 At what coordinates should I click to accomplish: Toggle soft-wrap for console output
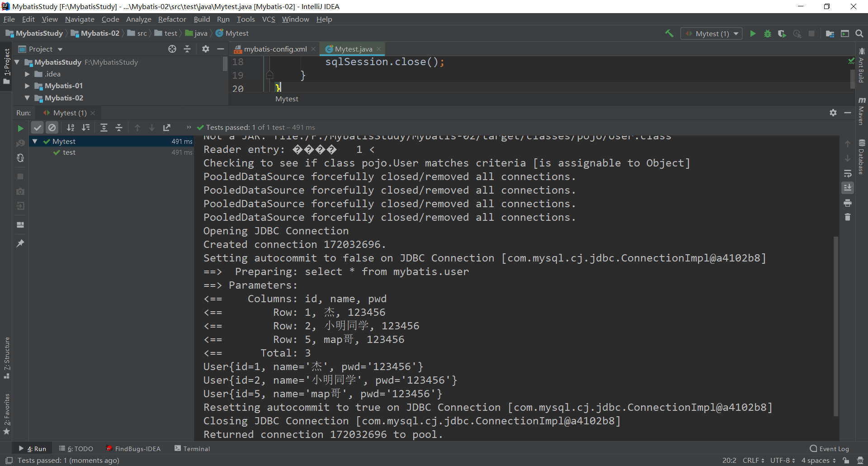pyautogui.click(x=848, y=173)
